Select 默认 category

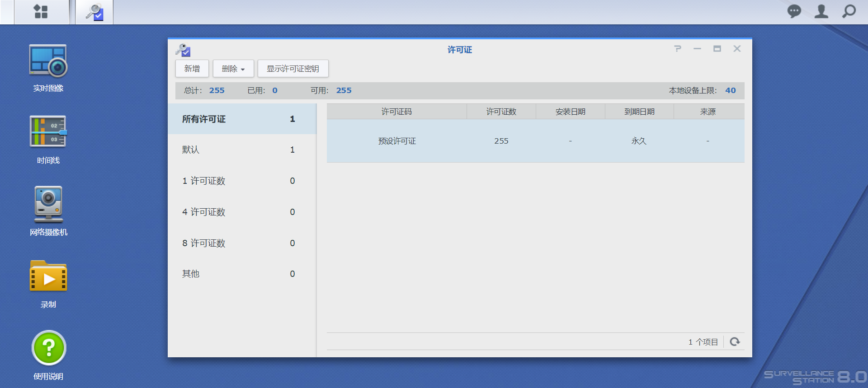click(242, 150)
